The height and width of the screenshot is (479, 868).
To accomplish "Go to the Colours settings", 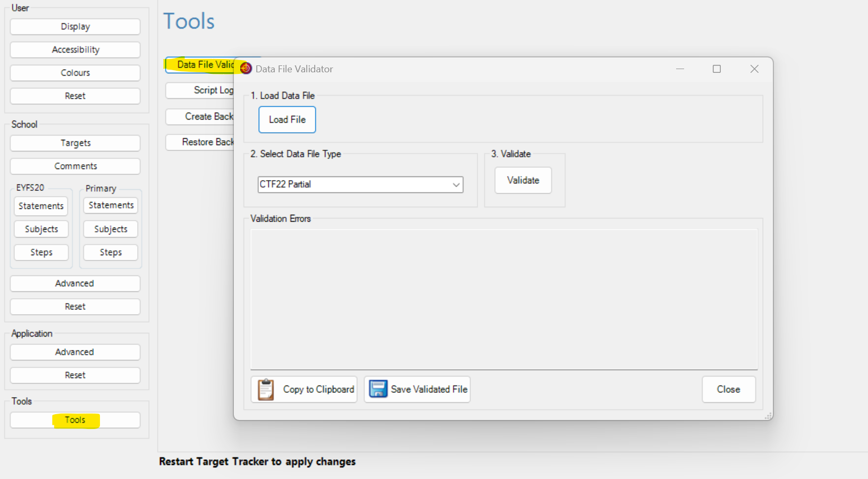I will (75, 73).
